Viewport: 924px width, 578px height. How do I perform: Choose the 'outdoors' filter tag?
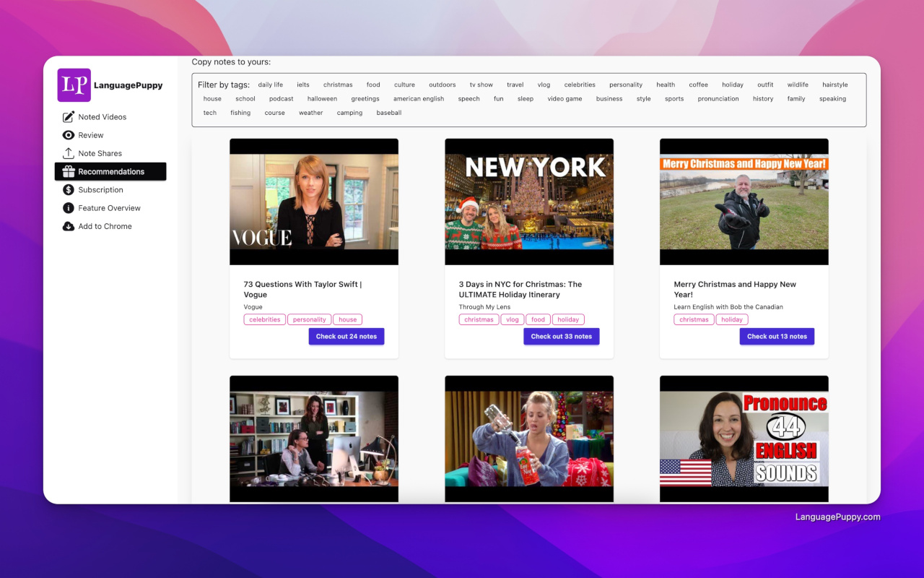(x=443, y=85)
